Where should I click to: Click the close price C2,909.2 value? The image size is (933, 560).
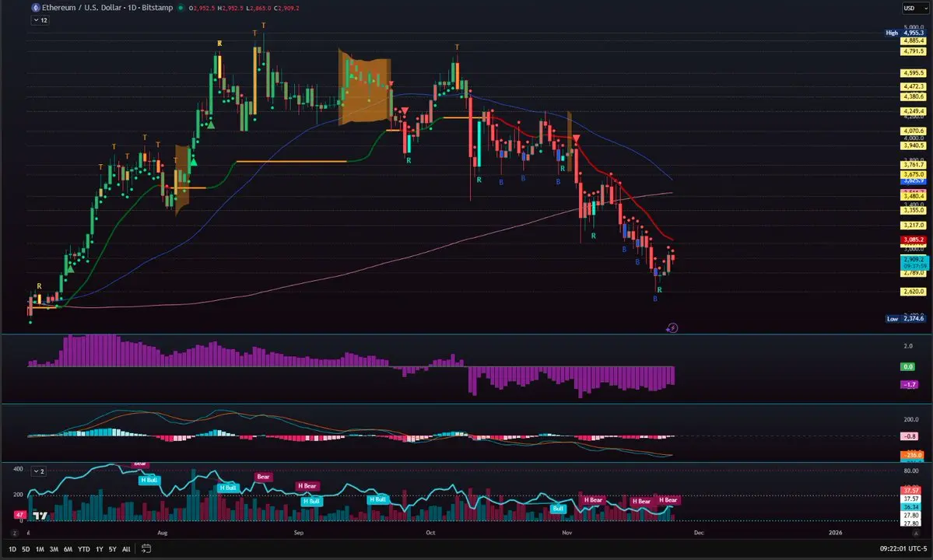[x=286, y=8]
